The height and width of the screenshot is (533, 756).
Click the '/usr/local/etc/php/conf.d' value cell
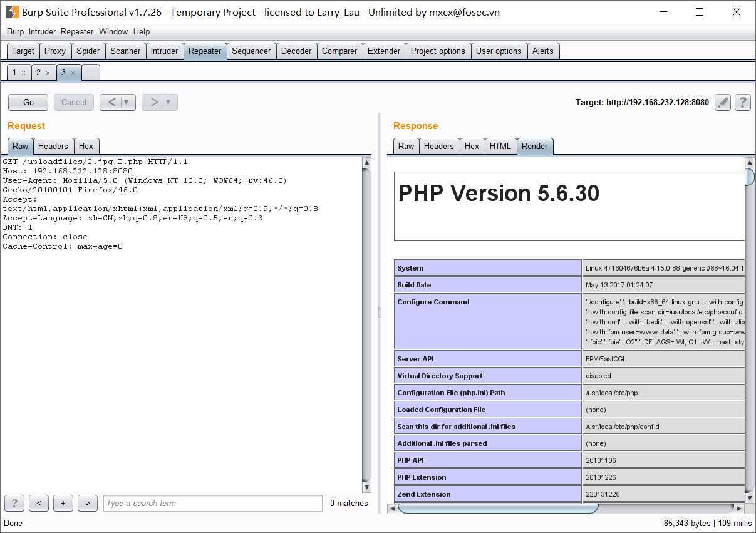[x=664, y=427]
